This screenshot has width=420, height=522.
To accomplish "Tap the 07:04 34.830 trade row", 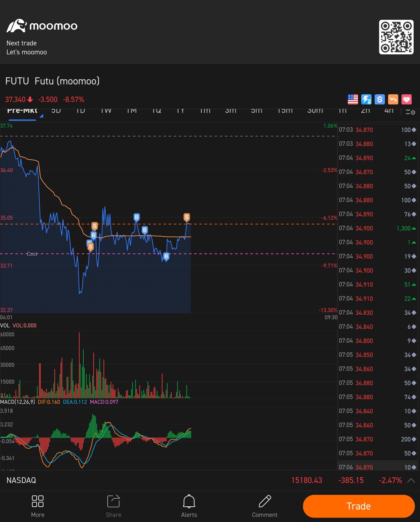I will [378, 313].
